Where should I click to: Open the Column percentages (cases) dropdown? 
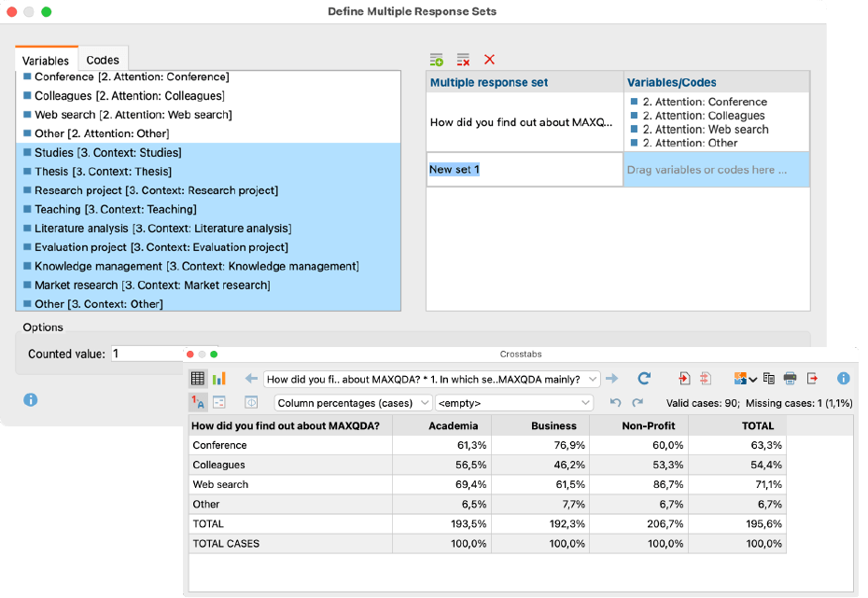coord(353,403)
